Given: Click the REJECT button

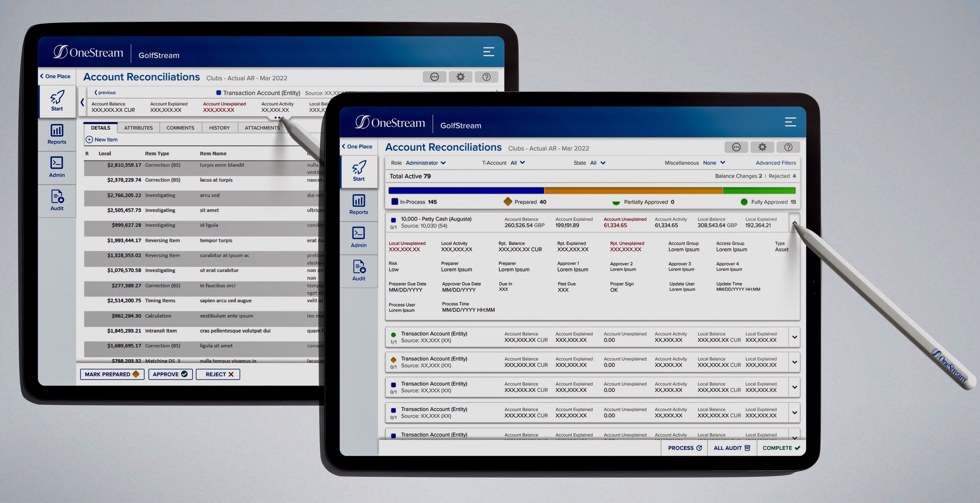Looking at the screenshot, I should (x=218, y=374).
